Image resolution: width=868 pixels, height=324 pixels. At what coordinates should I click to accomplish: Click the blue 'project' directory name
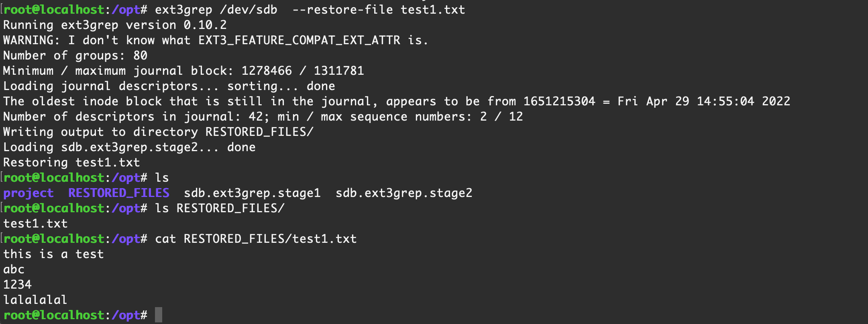click(x=28, y=193)
